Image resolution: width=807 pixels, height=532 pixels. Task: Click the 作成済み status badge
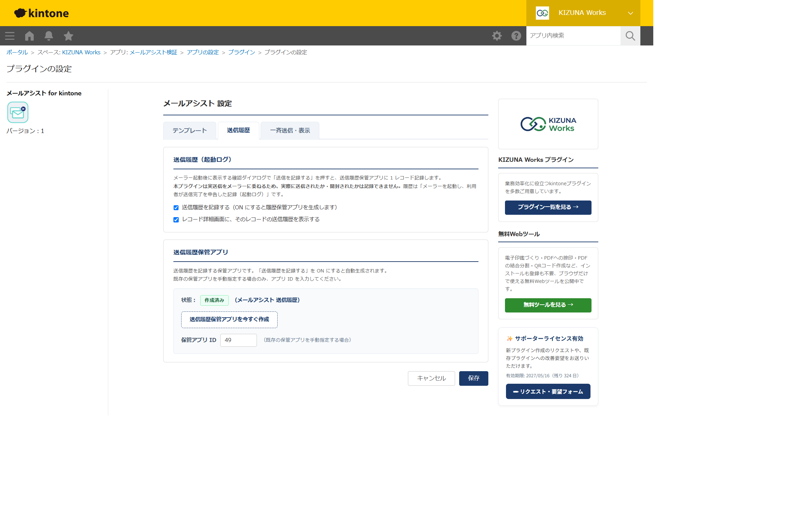[214, 300]
